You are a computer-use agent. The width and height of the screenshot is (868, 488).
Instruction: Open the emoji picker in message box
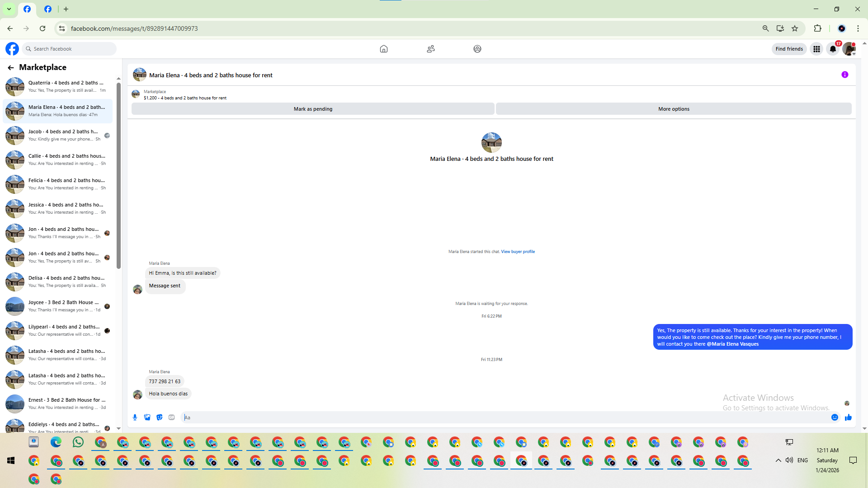(x=835, y=418)
